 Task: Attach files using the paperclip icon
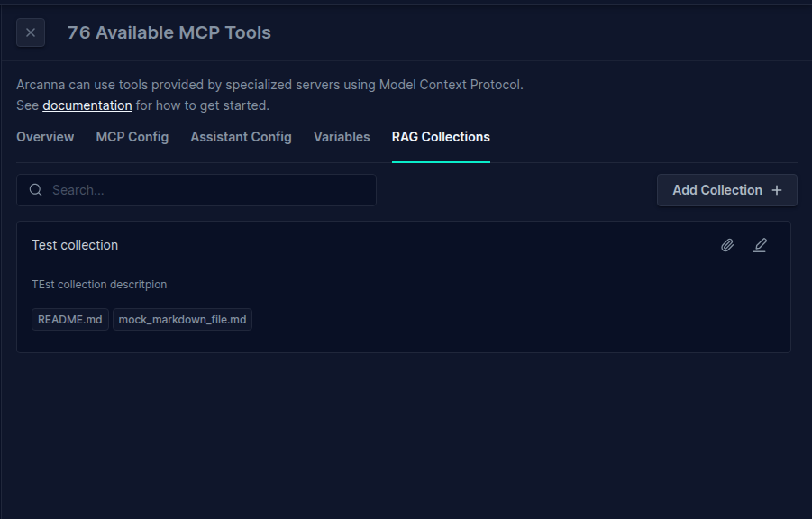pyautogui.click(x=727, y=245)
